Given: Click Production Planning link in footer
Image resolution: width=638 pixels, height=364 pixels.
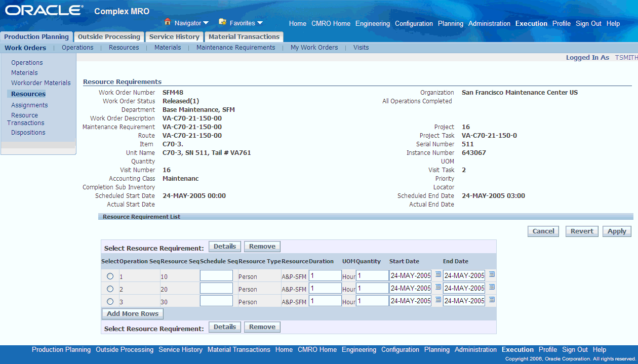Looking at the screenshot, I should click(61, 350).
